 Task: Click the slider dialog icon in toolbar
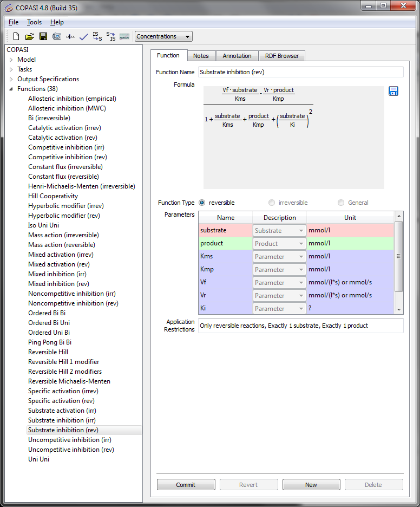point(70,37)
